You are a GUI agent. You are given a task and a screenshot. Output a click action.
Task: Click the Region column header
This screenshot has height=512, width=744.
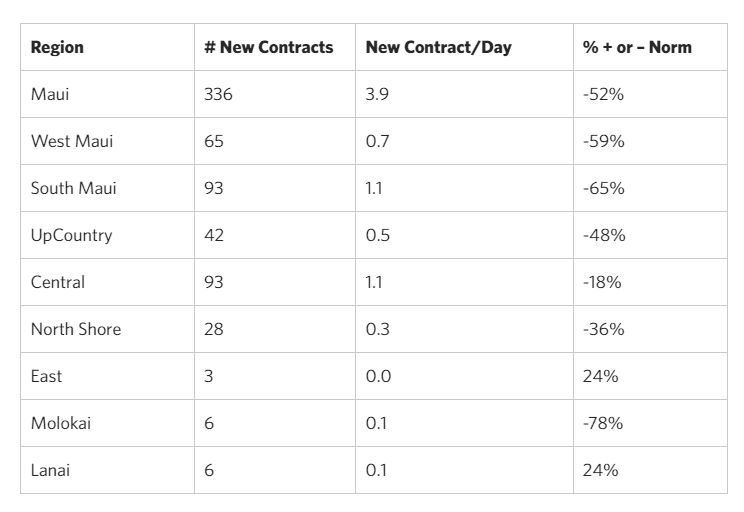[x=57, y=47]
